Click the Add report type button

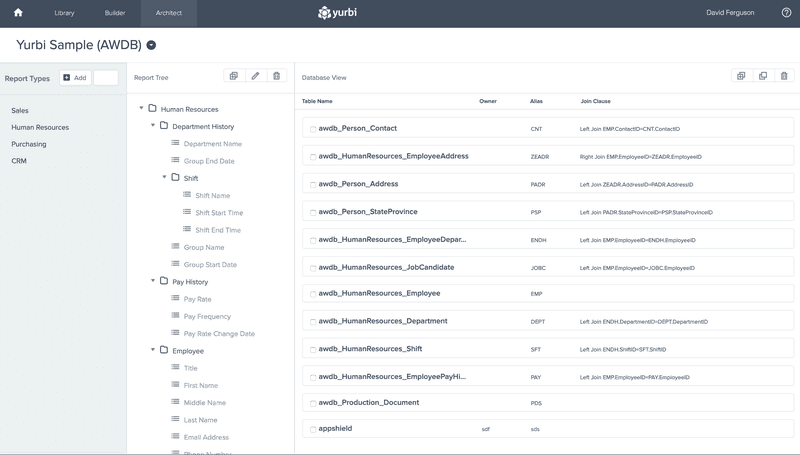75,78
